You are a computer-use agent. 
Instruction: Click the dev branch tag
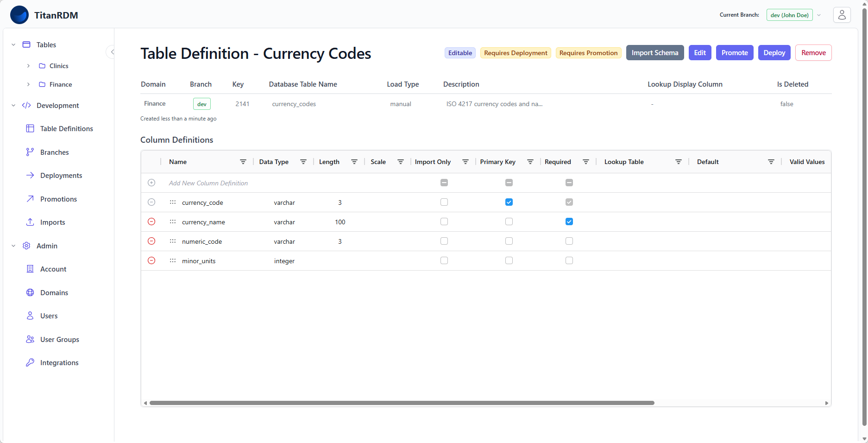click(202, 104)
